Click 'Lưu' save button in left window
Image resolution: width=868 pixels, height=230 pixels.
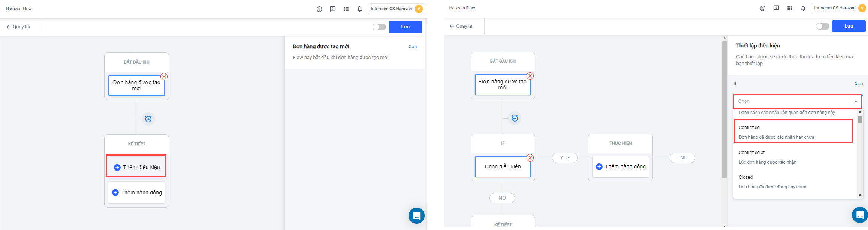tap(405, 27)
